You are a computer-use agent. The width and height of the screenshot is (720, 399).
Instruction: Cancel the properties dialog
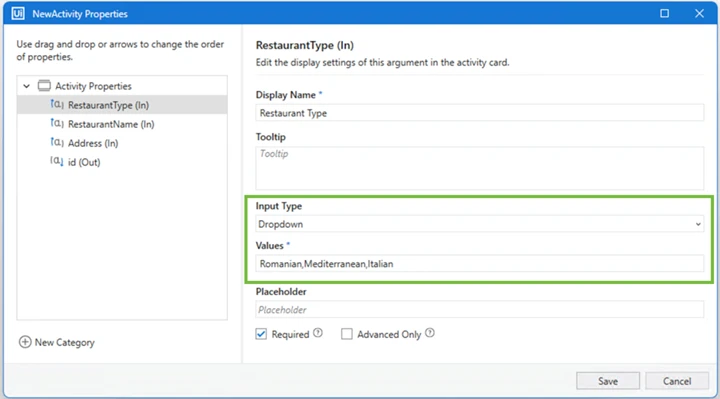pos(677,381)
